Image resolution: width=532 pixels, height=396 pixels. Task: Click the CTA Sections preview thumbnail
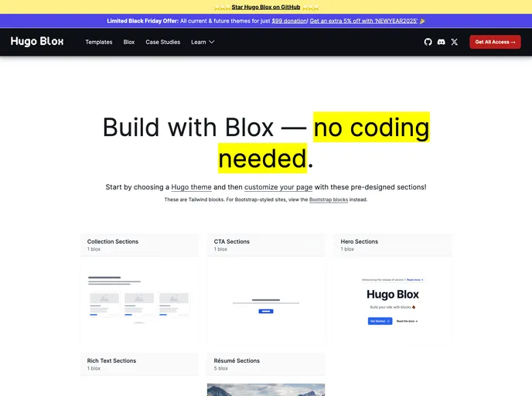[x=266, y=301]
